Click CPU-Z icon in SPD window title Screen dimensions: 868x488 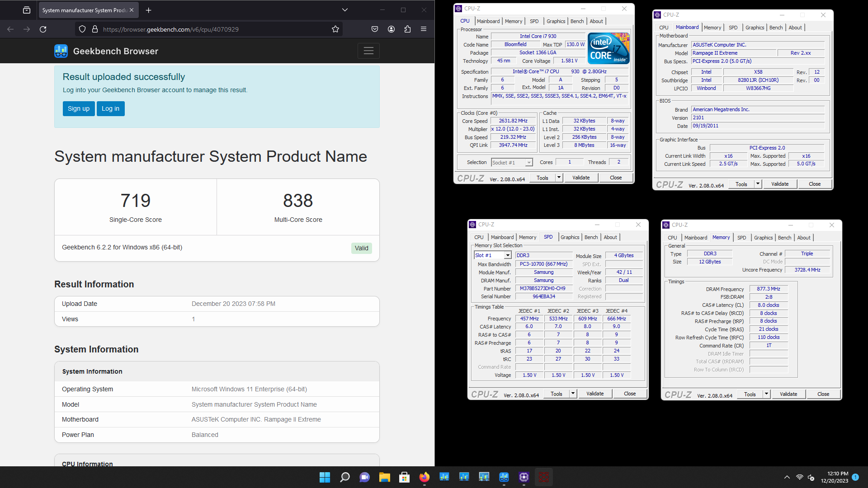(472, 225)
